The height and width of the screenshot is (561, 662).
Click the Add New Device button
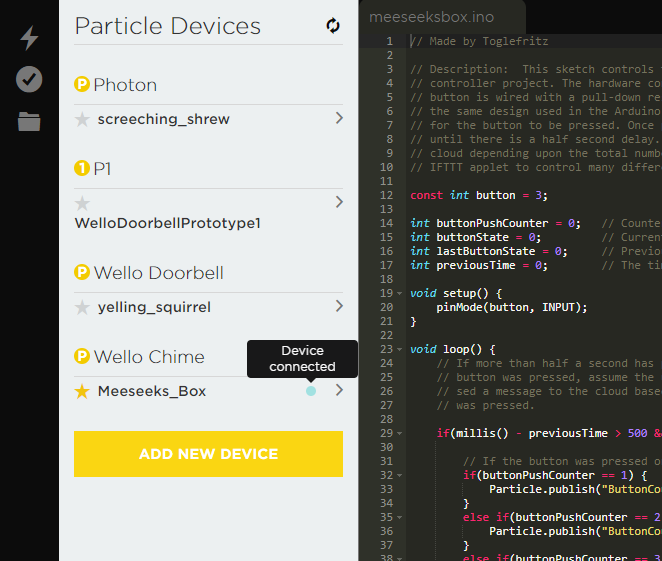208,454
